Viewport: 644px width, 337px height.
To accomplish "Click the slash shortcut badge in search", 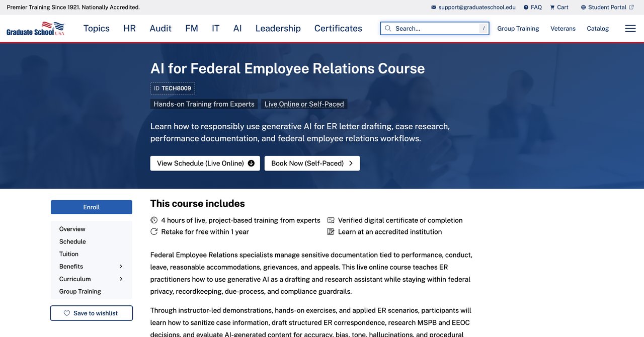I will [484, 28].
